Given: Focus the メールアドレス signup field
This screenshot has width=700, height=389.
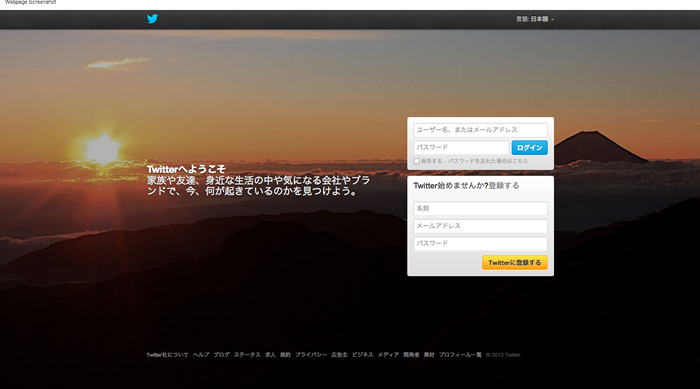Looking at the screenshot, I should [x=480, y=226].
